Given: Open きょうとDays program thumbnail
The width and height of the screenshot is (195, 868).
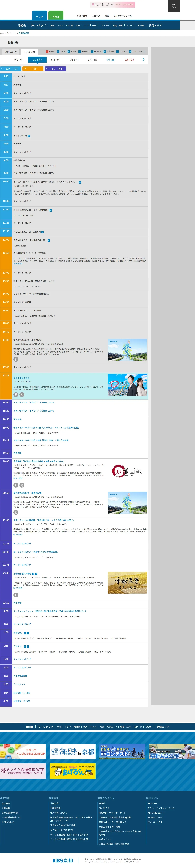Looking at the screenshot, I should [x=127, y=385].
